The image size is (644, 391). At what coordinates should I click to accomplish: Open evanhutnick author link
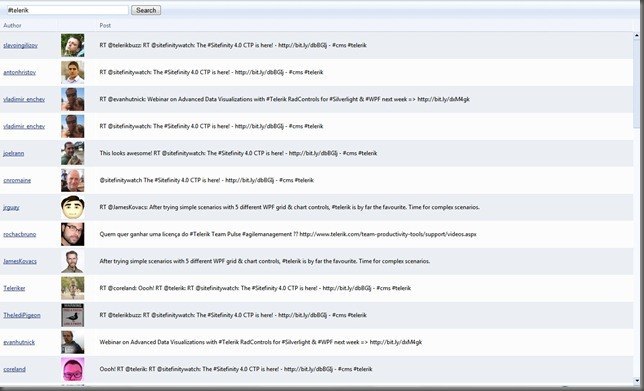pos(19,342)
